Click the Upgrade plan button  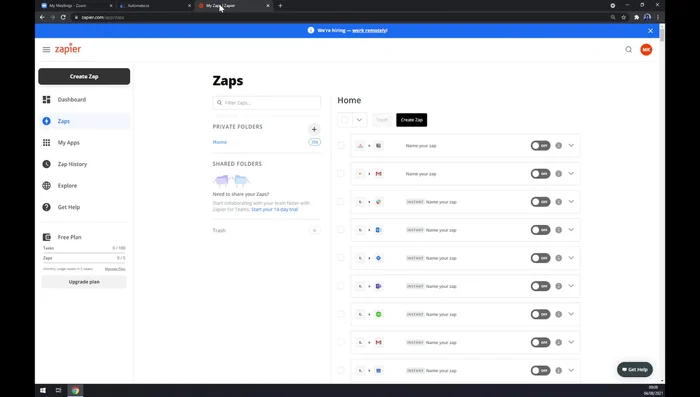pyautogui.click(x=84, y=282)
